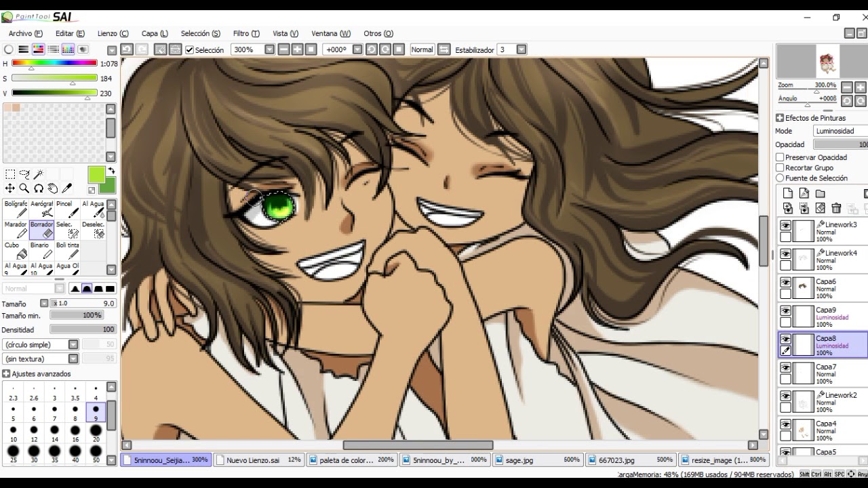Select the Boli tinta tool

point(67,251)
